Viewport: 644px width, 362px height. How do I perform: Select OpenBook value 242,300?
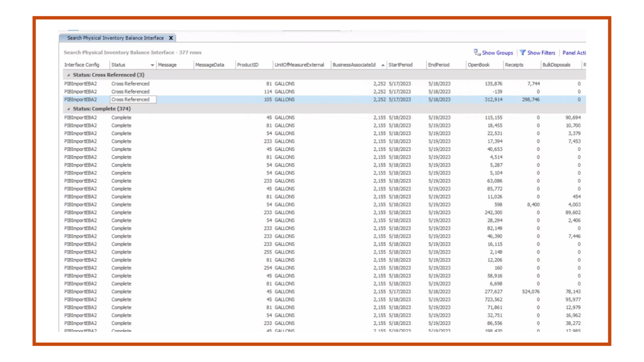[493, 213]
